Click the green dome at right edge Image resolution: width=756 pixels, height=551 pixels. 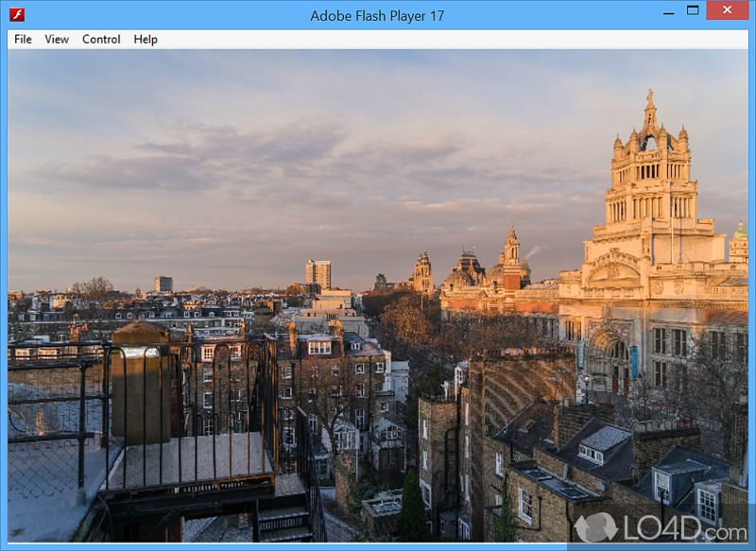[x=740, y=231]
